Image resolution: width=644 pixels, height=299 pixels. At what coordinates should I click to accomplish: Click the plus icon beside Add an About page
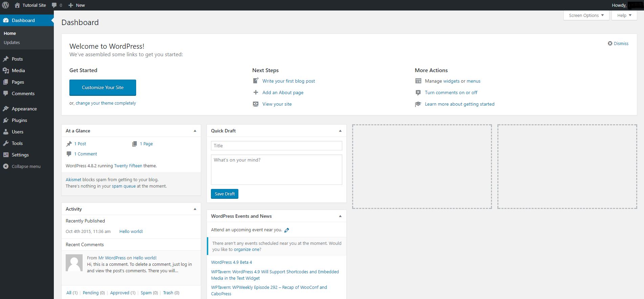256,92
